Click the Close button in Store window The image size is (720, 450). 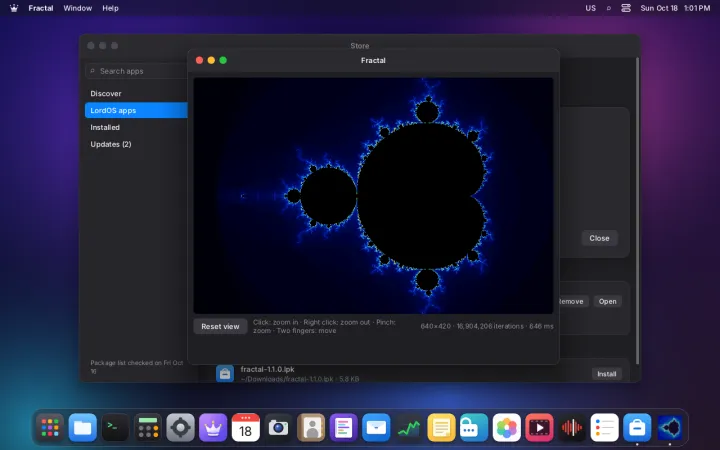[x=599, y=238]
